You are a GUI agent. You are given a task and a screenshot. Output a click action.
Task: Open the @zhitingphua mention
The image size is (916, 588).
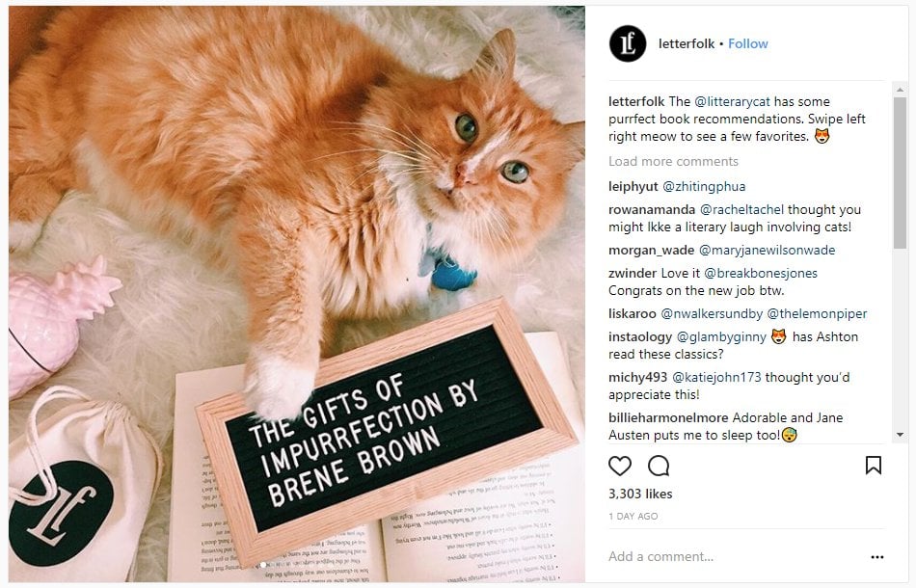[704, 186]
